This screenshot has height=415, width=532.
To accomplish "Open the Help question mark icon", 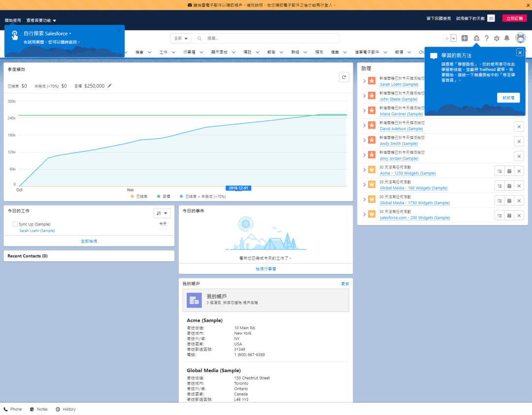I will (487, 38).
